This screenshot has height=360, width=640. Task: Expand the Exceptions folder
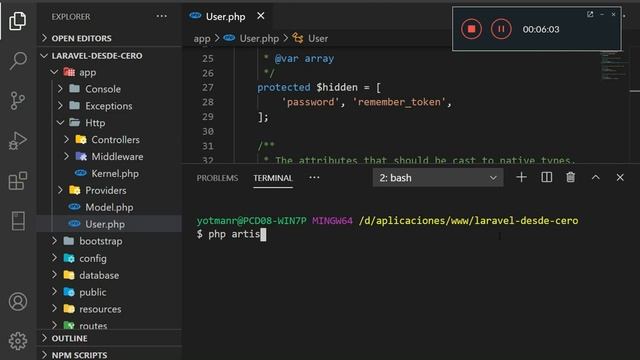coord(109,106)
